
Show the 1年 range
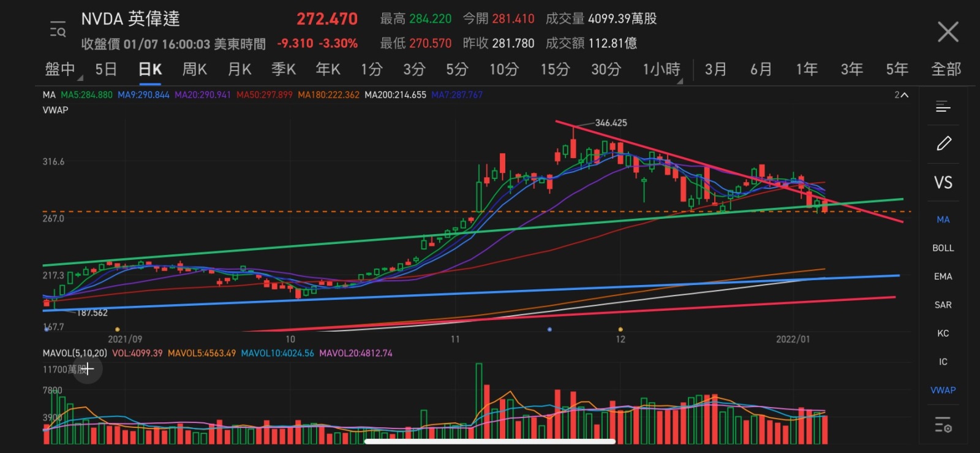tap(807, 69)
